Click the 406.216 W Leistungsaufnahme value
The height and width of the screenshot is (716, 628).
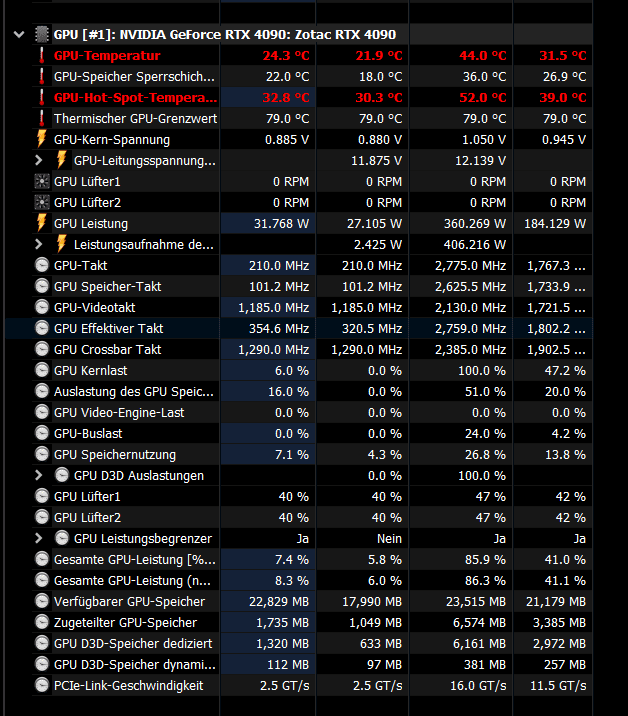click(475, 245)
